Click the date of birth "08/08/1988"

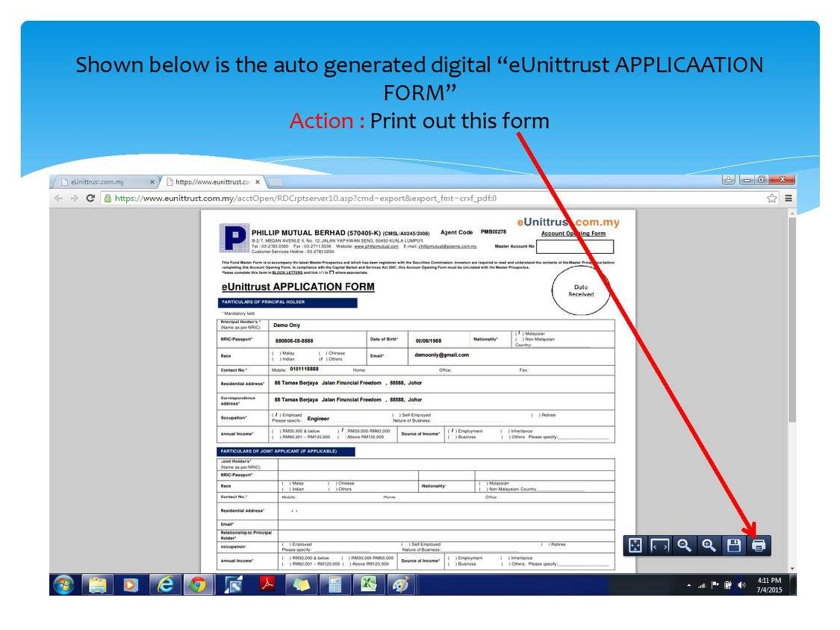coord(429,340)
